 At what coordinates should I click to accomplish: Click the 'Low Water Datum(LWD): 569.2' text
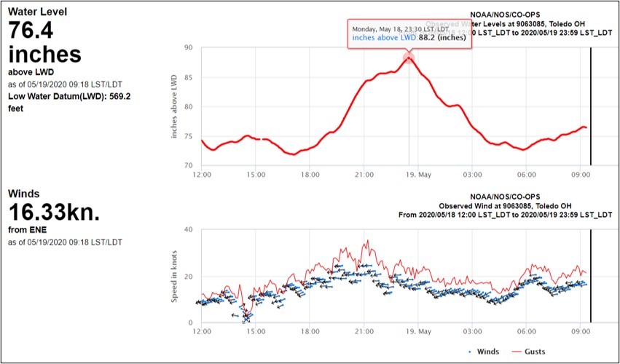pyautogui.click(x=69, y=96)
